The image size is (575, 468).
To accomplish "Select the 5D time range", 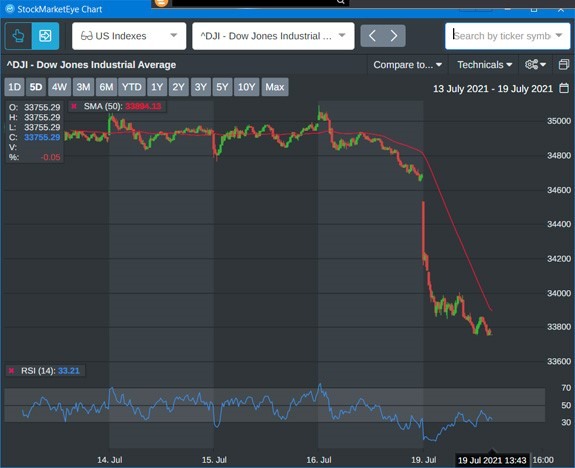I will coord(36,87).
